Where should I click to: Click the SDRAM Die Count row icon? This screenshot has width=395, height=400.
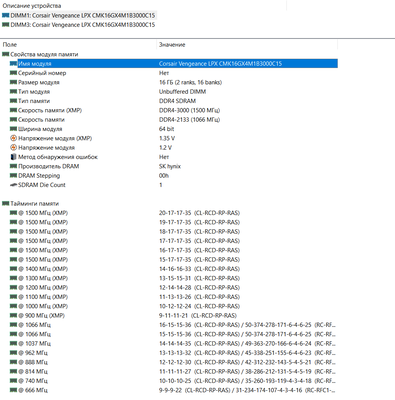(x=13, y=185)
